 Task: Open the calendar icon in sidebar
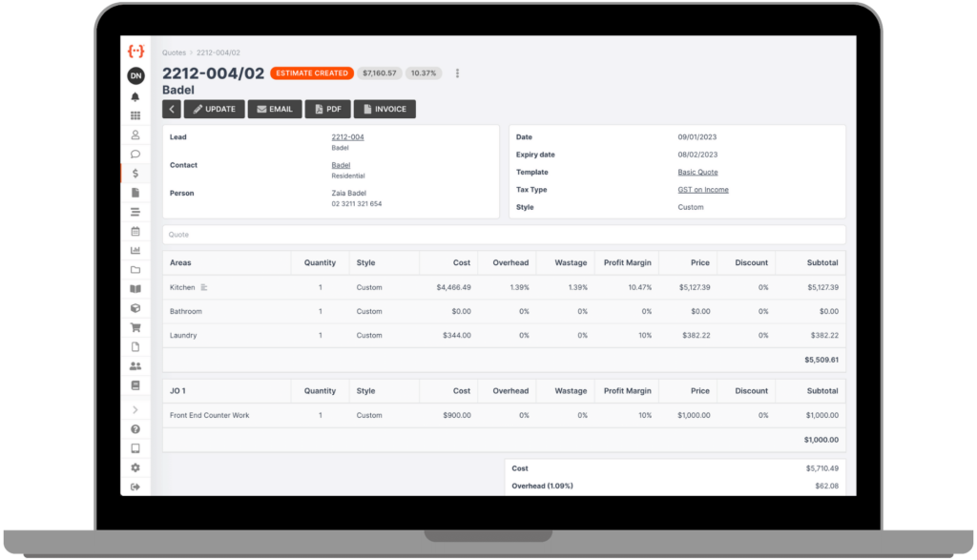point(135,231)
